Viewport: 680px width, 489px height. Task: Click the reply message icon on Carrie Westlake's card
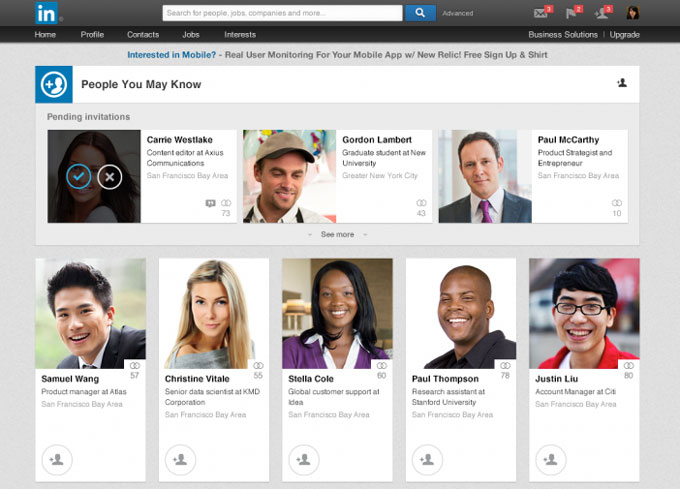210,203
